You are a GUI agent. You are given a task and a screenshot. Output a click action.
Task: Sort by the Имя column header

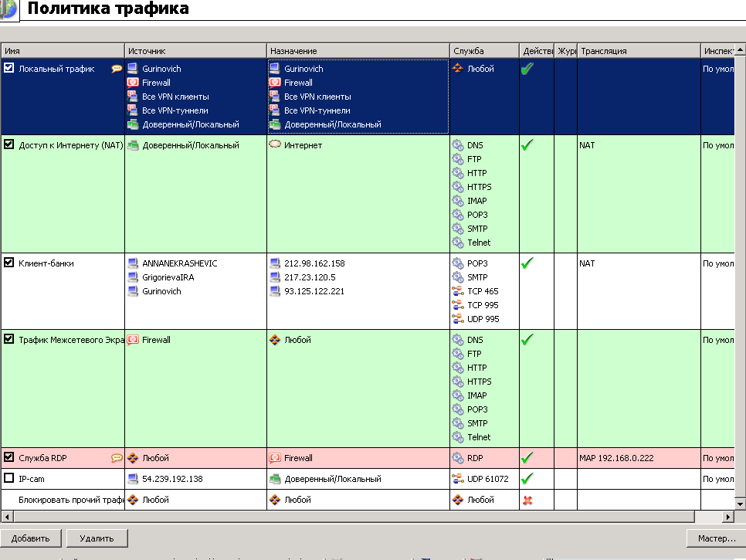(63, 50)
